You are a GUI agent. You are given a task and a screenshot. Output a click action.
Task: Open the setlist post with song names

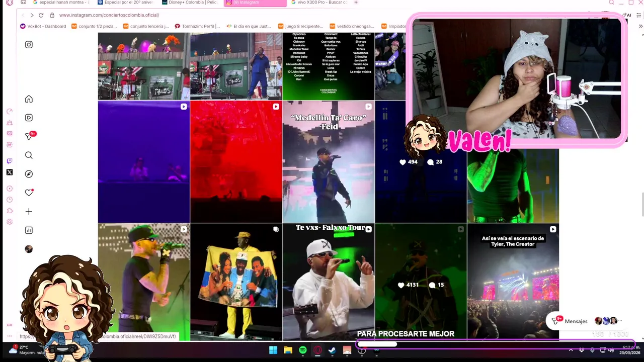[x=329, y=66]
